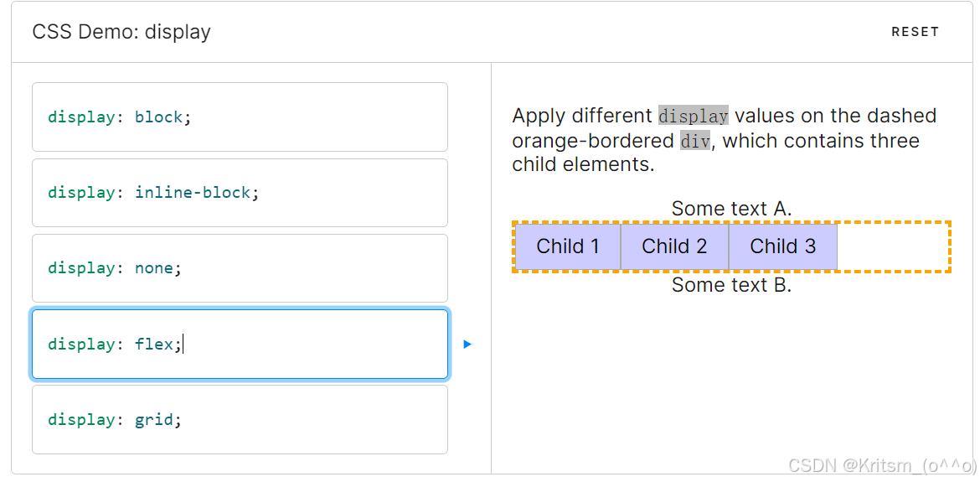Choose the display: inline-block option
Screen dimensions: 980x482
[x=240, y=193]
